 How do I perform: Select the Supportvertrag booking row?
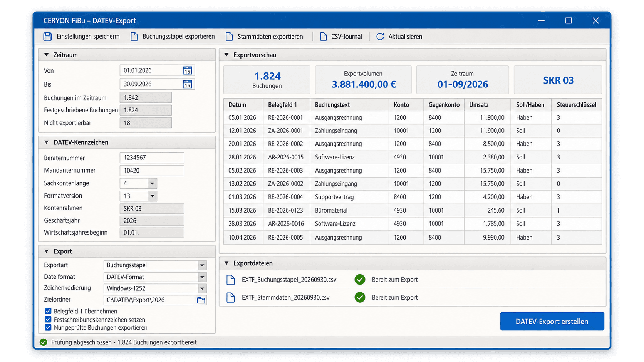[x=413, y=197]
